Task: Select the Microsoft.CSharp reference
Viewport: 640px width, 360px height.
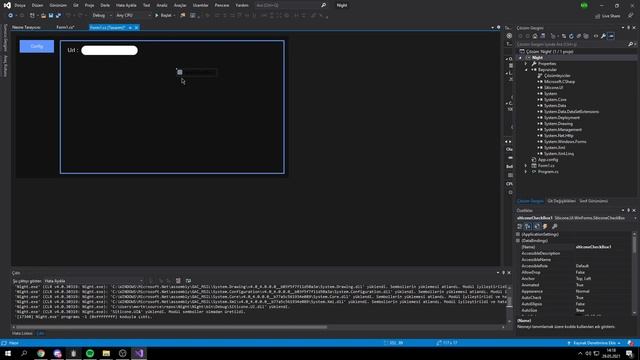Action: (x=559, y=82)
